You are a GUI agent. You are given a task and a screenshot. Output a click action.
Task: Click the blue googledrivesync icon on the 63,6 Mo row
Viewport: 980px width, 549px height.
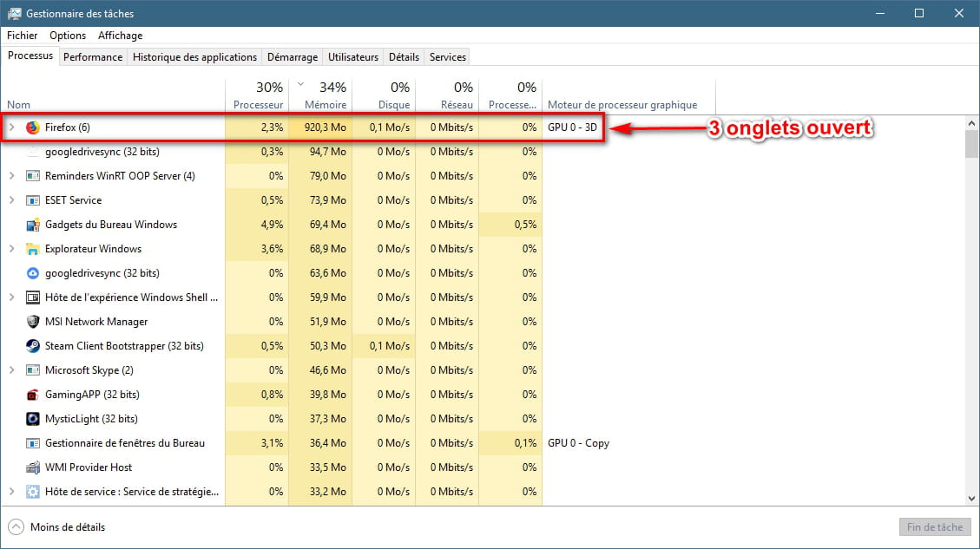point(32,273)
